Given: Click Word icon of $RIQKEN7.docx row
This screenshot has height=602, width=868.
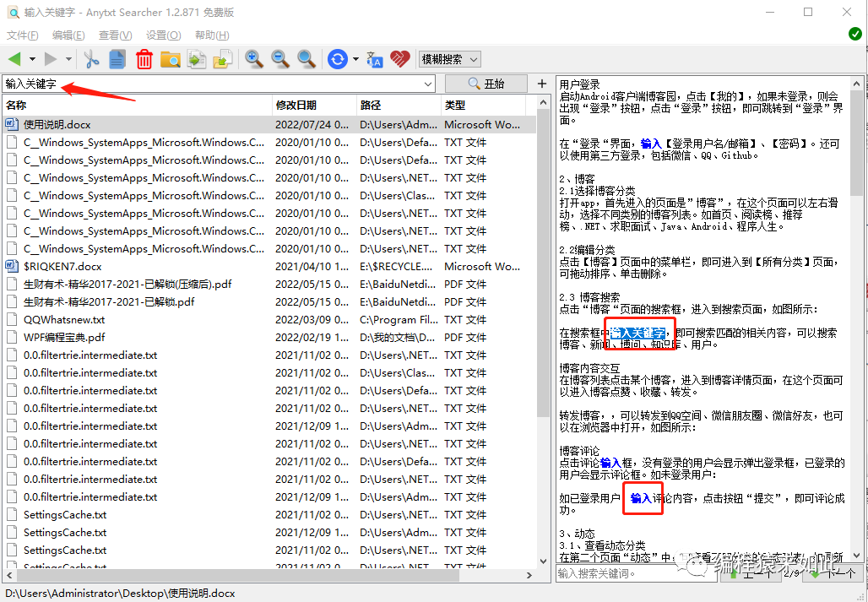Looking at the screenshot, I should pyautogui.click(x=12, y=266).
